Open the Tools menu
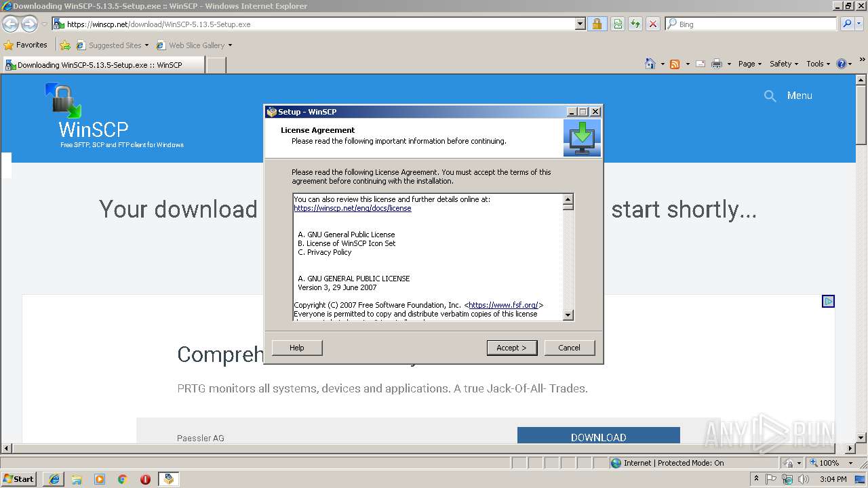This screenshot has width=868, height=488. click(818, 64)
